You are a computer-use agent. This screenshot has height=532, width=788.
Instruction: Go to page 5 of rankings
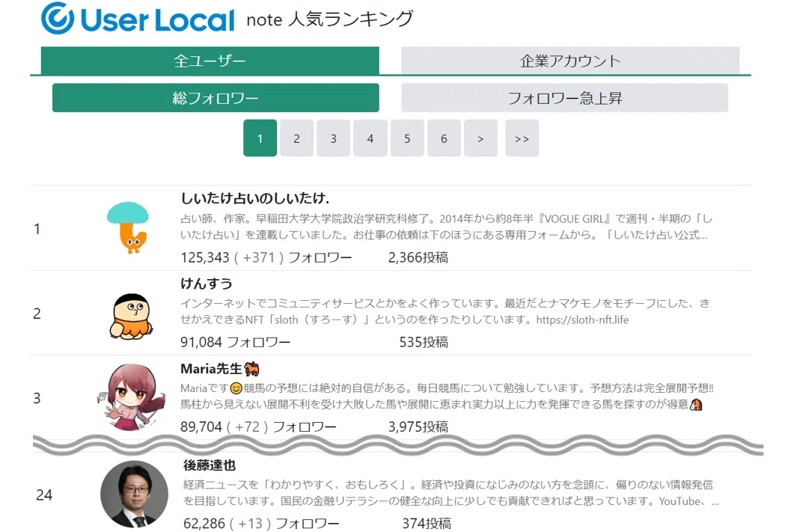tap(407, 138)
